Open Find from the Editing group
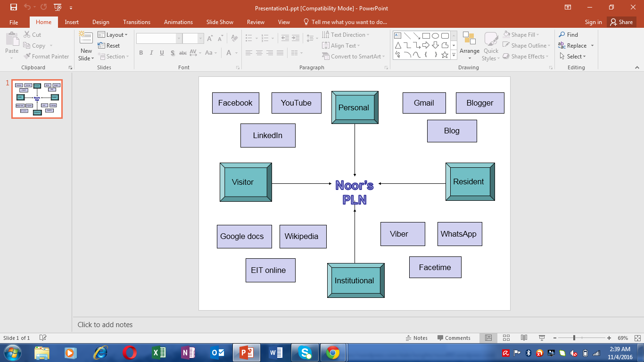 coord(569,35)
